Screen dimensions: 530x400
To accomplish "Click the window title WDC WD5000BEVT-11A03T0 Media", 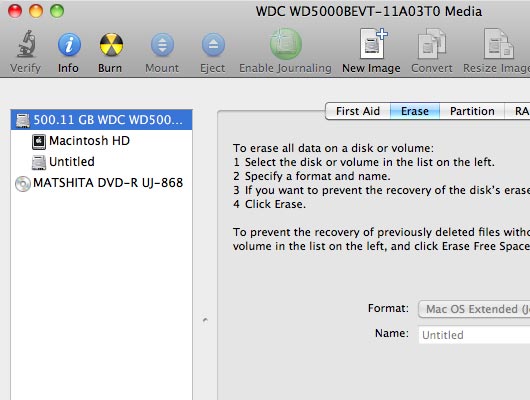I will 369,11.
